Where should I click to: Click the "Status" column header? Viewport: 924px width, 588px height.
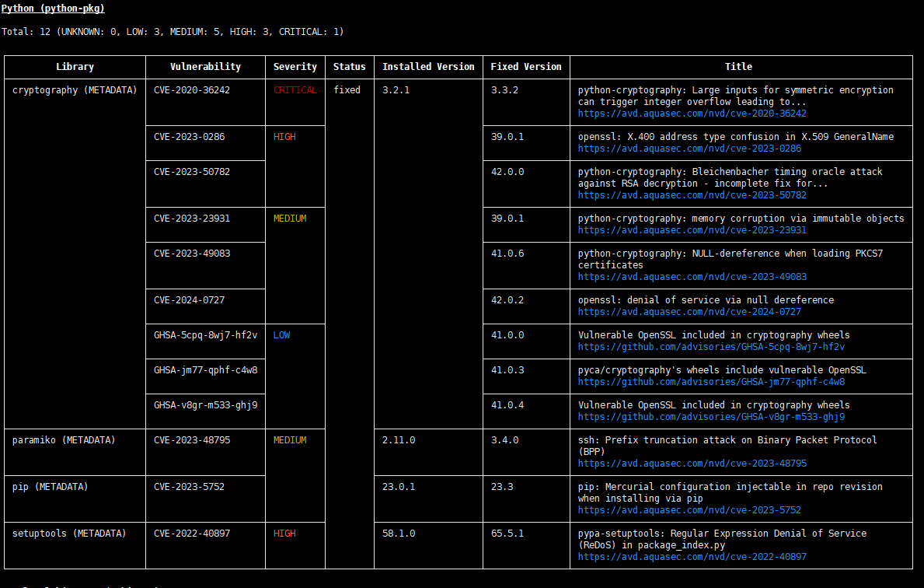pyautogui.click(x=350, y=67)
